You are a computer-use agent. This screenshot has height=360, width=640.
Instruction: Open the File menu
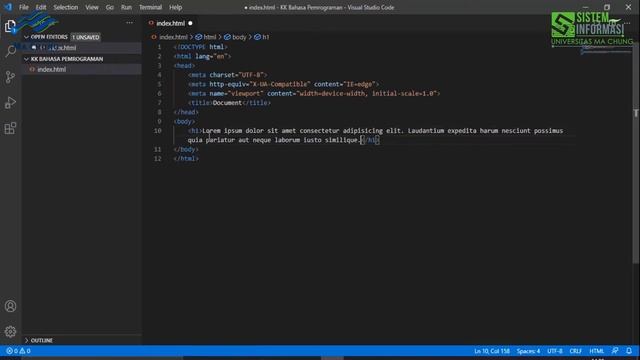pos(24,7)
